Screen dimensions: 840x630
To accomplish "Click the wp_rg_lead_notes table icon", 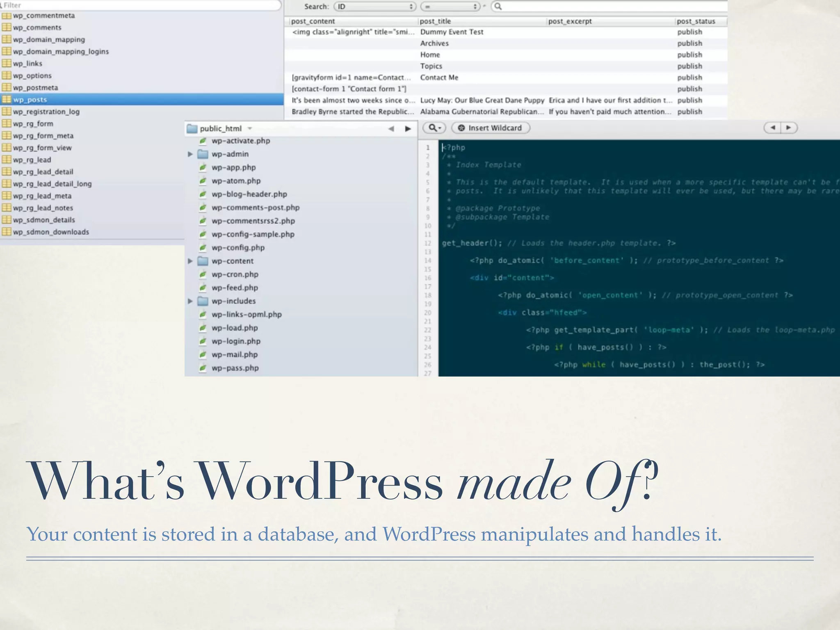I will point(6,208).
